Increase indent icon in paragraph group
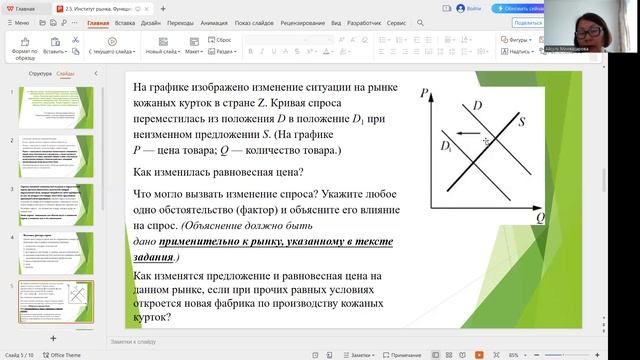This screenshot has height=360, width=640. click(428, 40)
